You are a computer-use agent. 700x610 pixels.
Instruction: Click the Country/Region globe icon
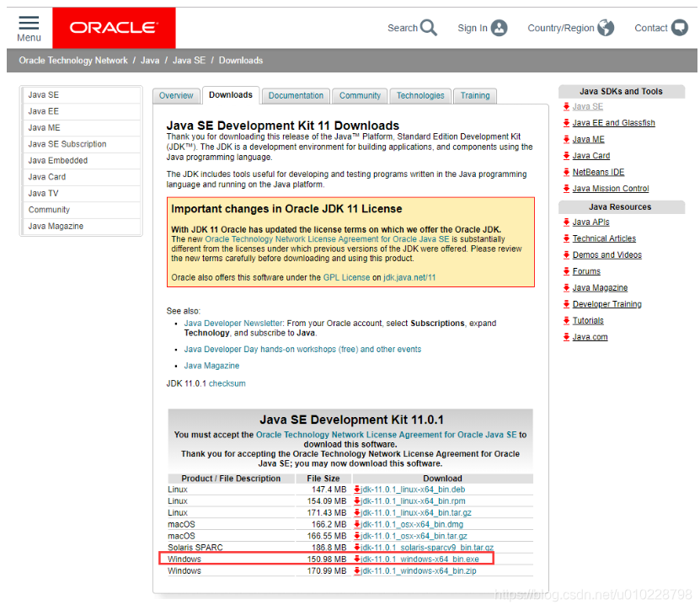(606, 28)
